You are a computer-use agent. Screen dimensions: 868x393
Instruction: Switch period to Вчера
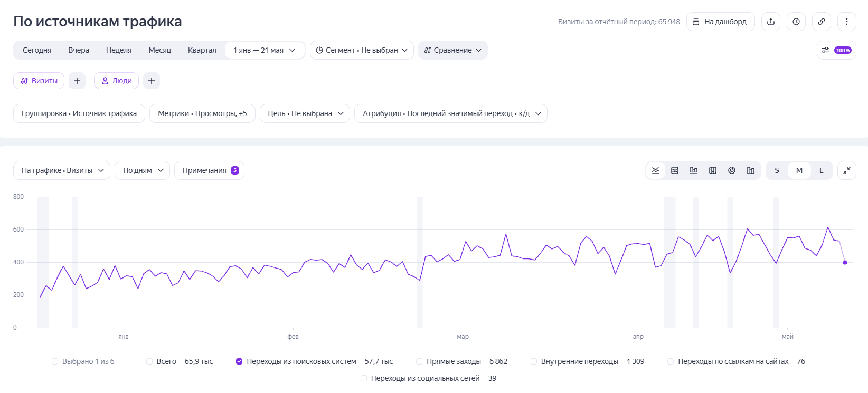[79, 50]
